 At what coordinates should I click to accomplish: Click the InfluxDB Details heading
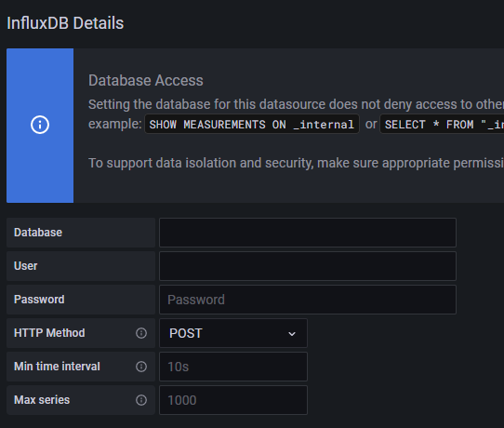tap(65, 23)
